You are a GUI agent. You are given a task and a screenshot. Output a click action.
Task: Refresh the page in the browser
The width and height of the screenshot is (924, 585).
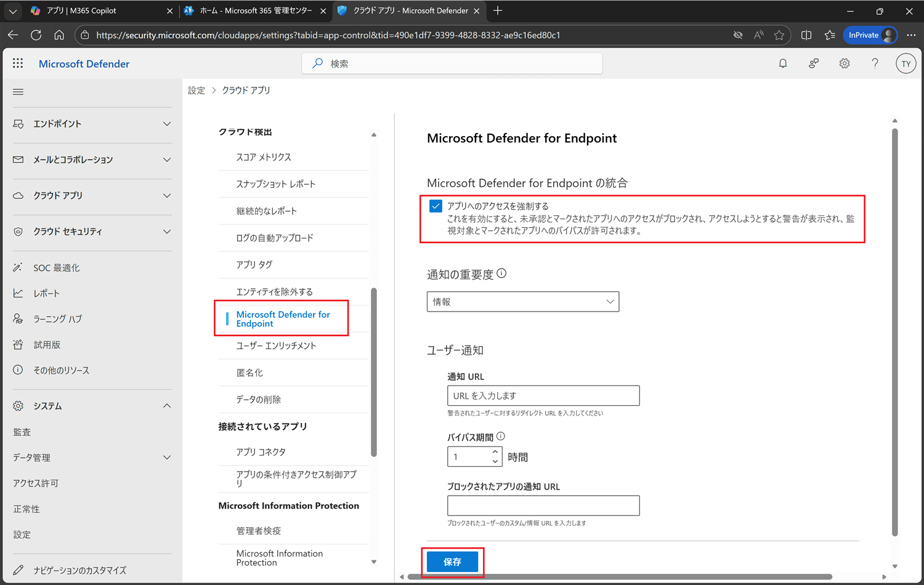pyautogui.click(x=36, y=35)
